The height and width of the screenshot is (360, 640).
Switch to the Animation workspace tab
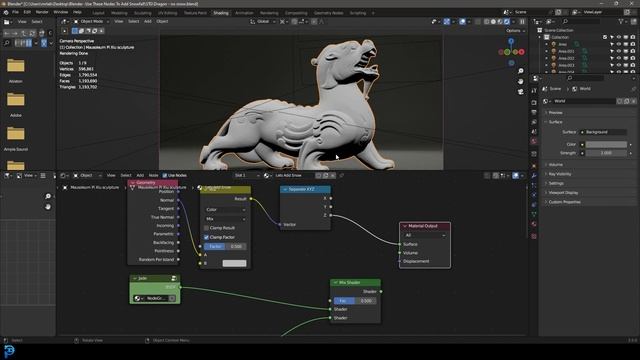(244, 13)
